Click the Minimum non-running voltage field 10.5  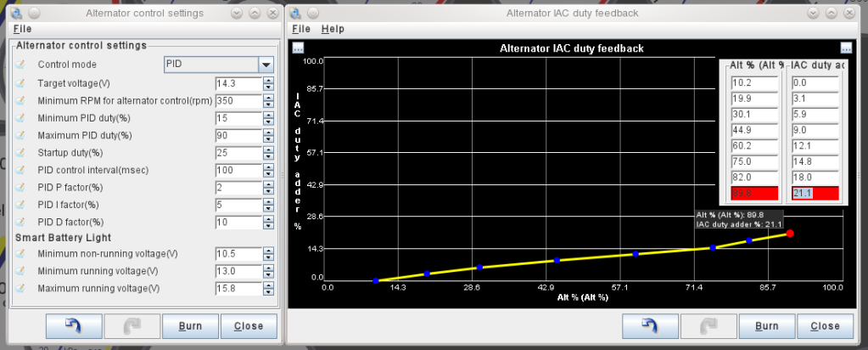[238, 254]
